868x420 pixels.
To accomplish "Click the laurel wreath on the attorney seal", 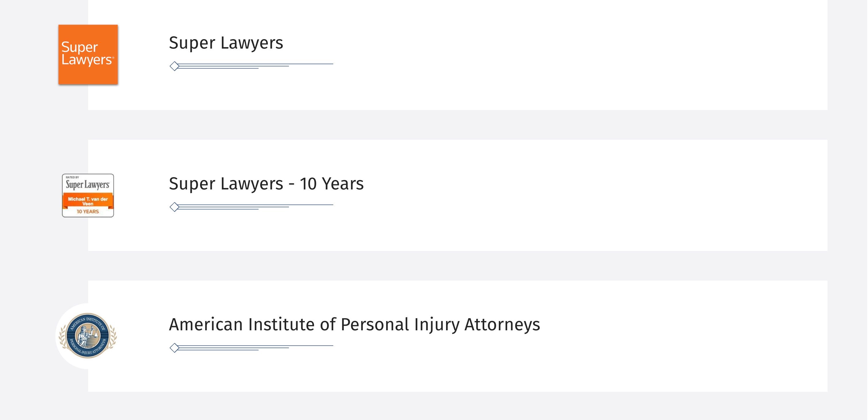I will click(63, 339).
